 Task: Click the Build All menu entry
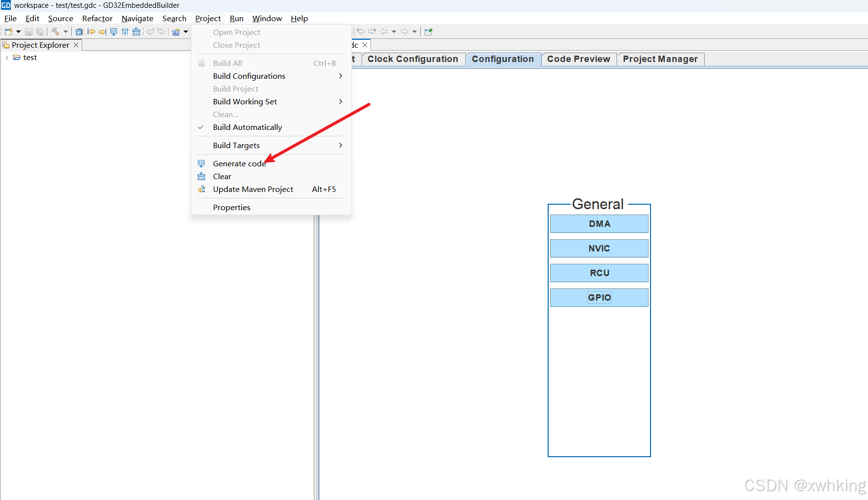click(x=271, y=63)
